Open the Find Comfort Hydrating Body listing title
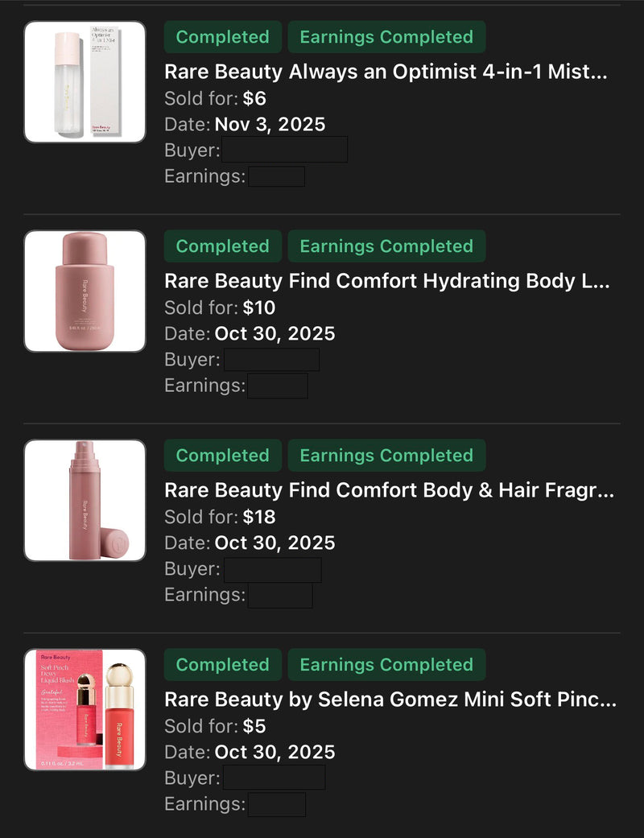 point(387,281)
